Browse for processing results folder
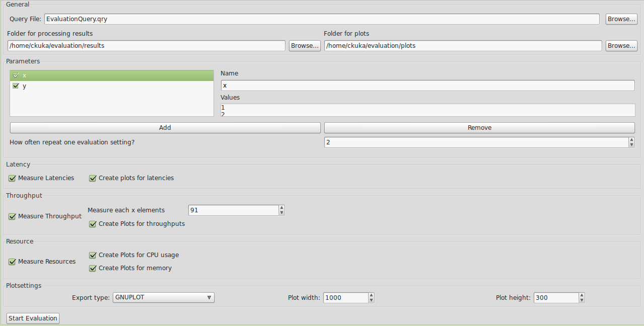This screenshot has height=326, width=644. click(305, 46)
